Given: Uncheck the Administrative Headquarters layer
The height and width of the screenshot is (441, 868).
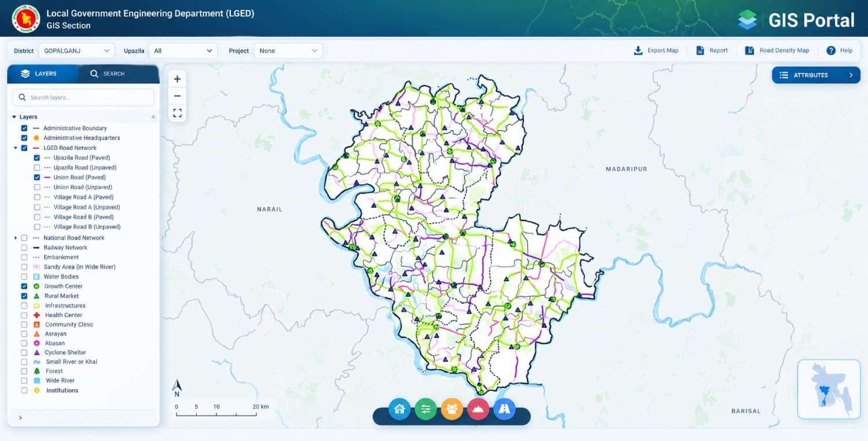Looking at the screenshot, I should tap(24, 138).
